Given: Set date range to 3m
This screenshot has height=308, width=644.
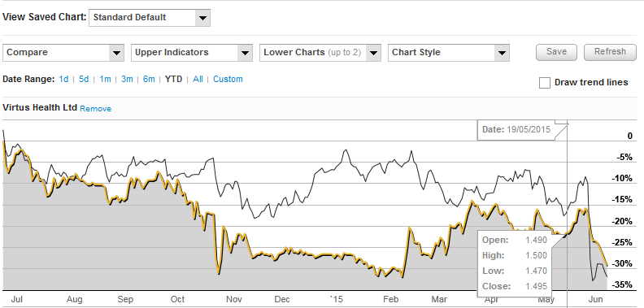Looking at the screenshot, I should 127,79.
